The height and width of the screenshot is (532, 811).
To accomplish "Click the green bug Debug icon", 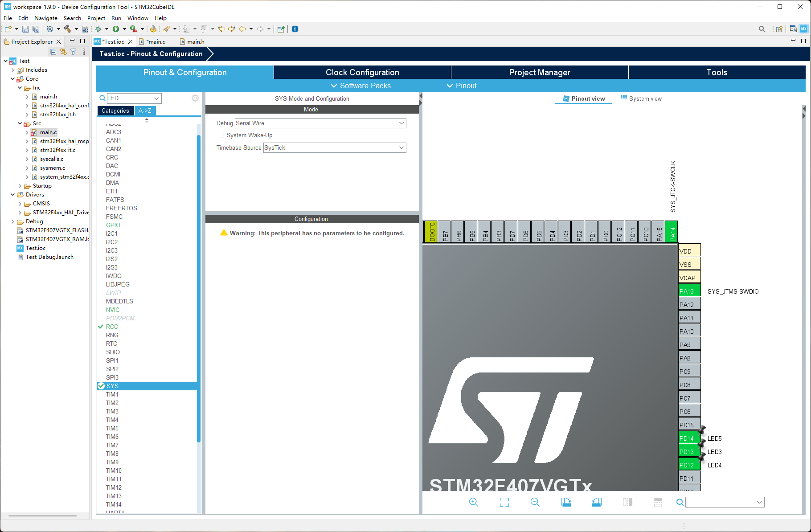I will pyautogui.click(x=98, y=29).
